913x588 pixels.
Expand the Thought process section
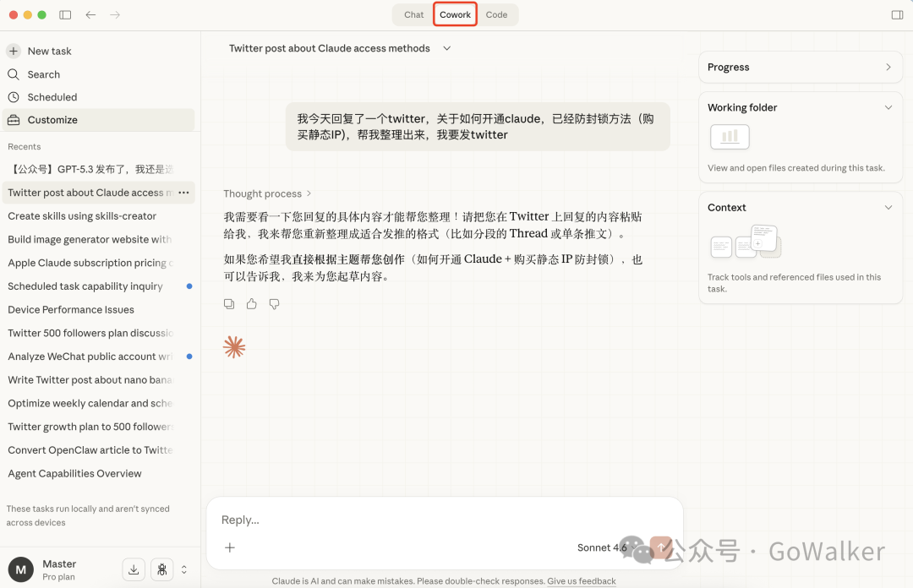[x=267, y=193]
